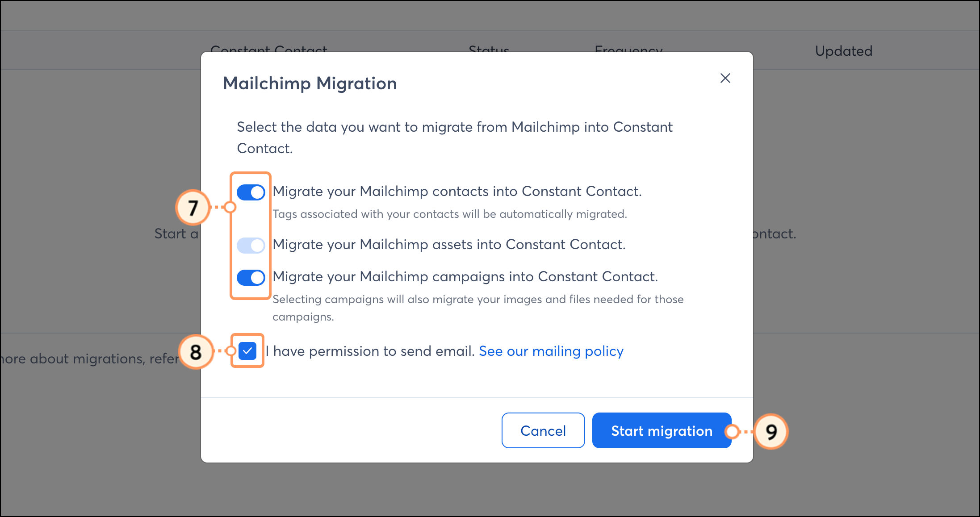980x517 pixels.
Task: Click the Start migration button
Action: 662,430
